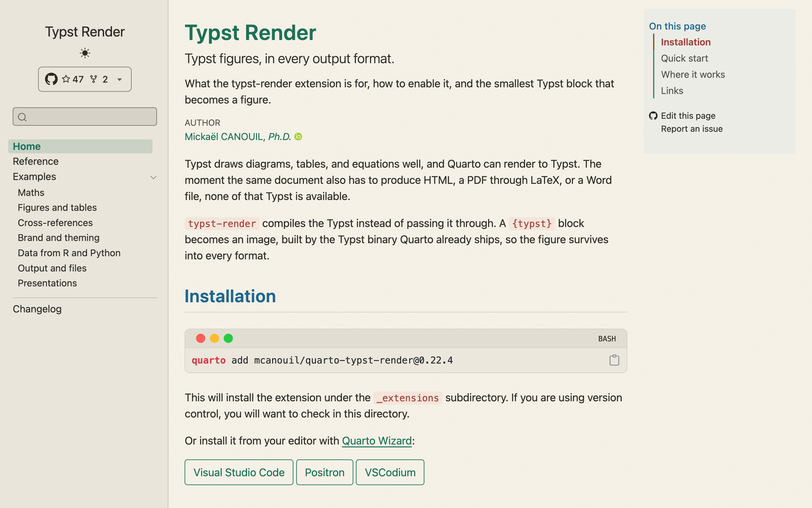Click GitHub icon beside Edit this page

click(x=653, y=116)
